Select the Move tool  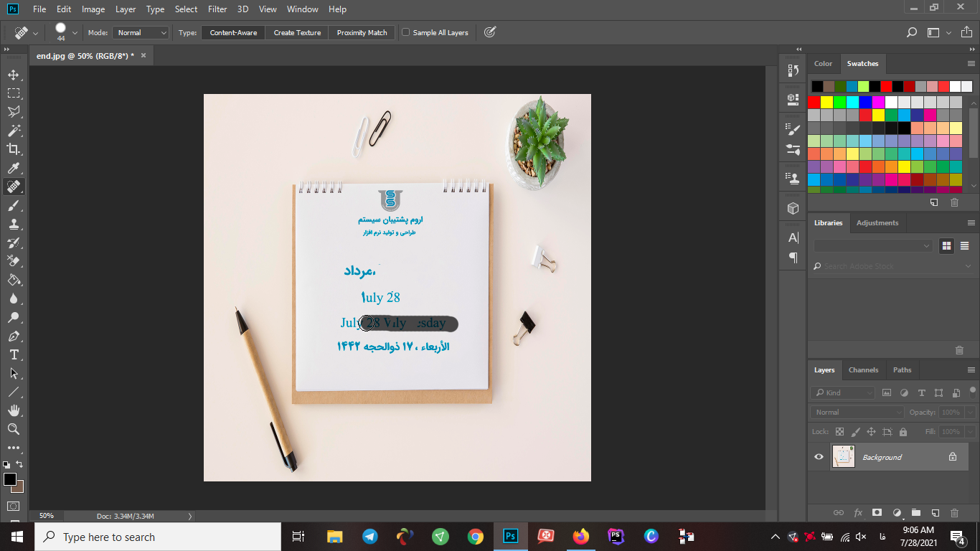point(13,75)
